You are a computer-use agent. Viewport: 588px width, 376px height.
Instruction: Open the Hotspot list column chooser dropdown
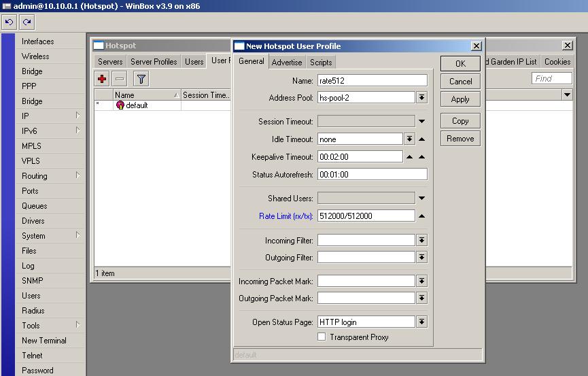pos(567,95)
